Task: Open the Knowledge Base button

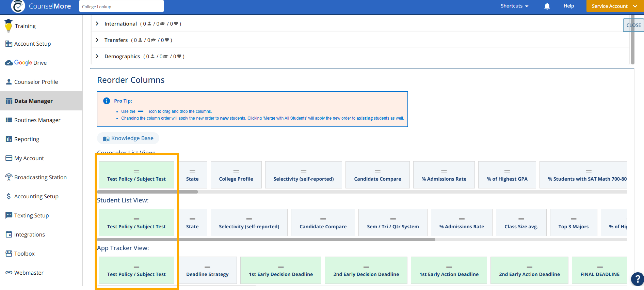Action: pyautogui.click(x=128, y=138)
